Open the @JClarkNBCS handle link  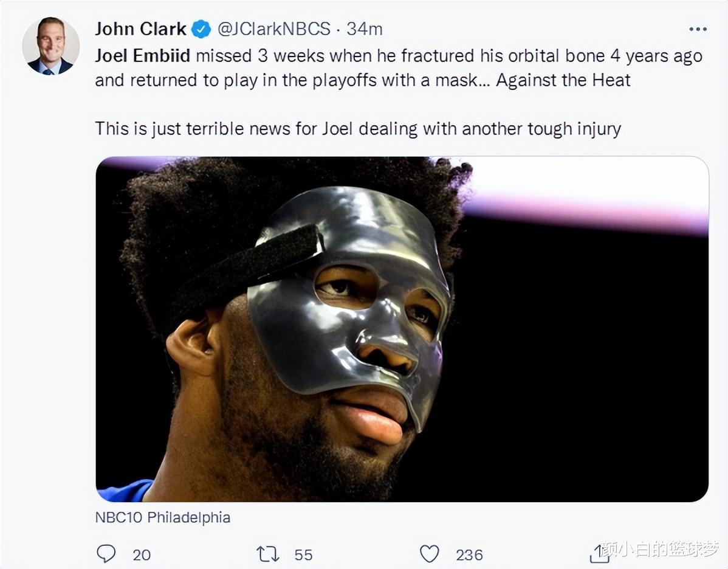(x=274, y=29)
